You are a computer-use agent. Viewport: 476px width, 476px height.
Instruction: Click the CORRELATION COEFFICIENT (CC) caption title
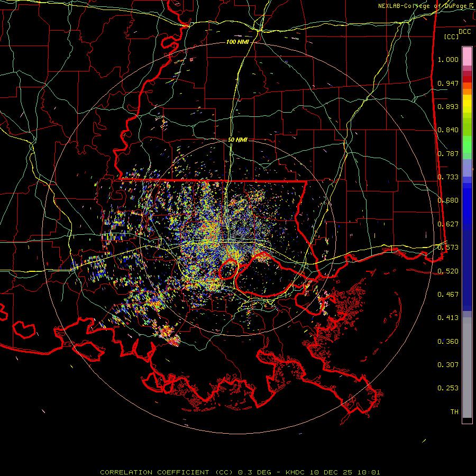click(167, 472)
